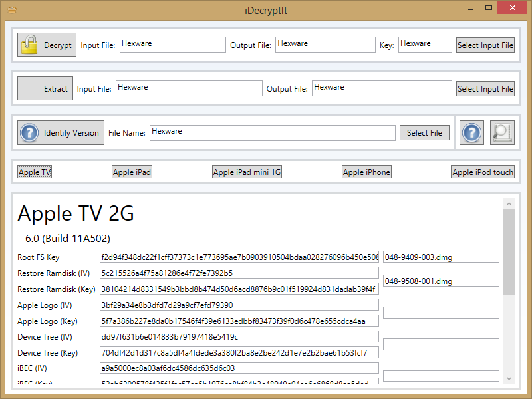Click the Select File button
This screenshot has height=399, width=532.
click(x=424, y=132)
